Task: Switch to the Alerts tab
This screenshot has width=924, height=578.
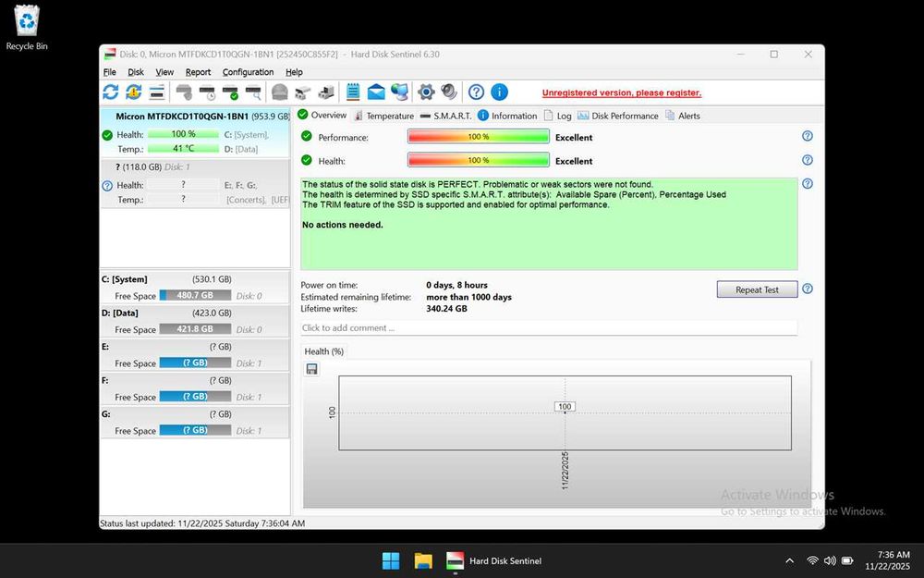Action: (x=683, y=116)
